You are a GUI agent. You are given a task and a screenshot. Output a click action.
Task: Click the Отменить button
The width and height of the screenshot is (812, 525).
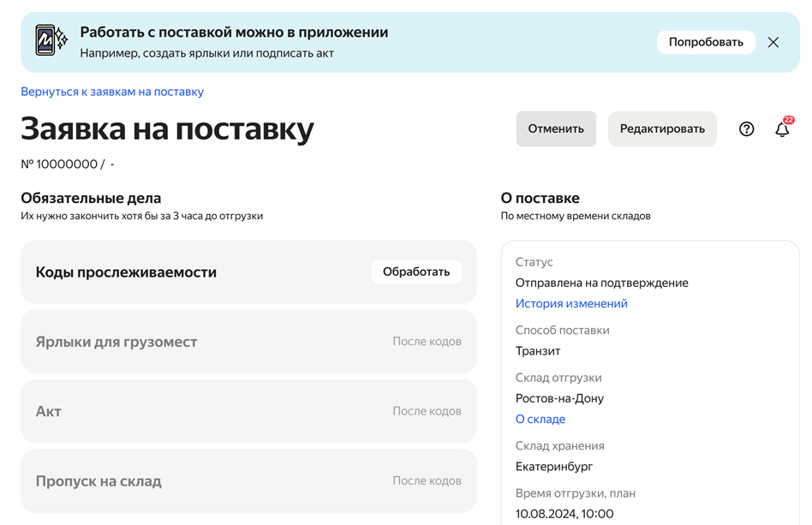555,129
